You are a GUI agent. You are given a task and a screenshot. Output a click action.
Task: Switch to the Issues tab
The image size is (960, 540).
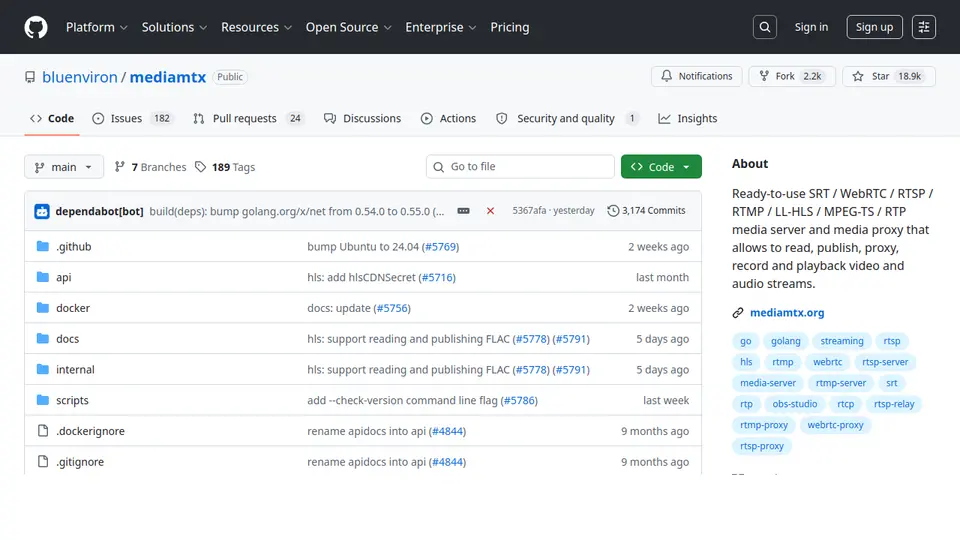point(133,118)
